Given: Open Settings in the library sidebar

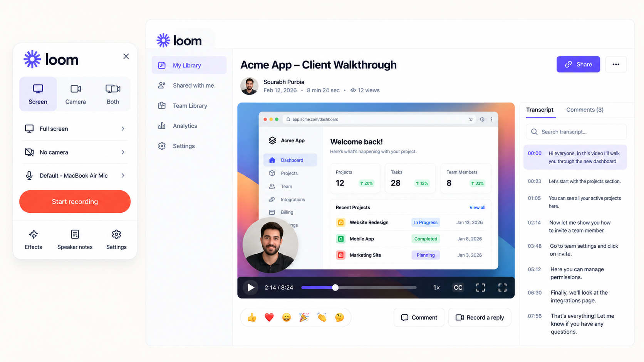Looking at the screenshot, I should [189, 146].
